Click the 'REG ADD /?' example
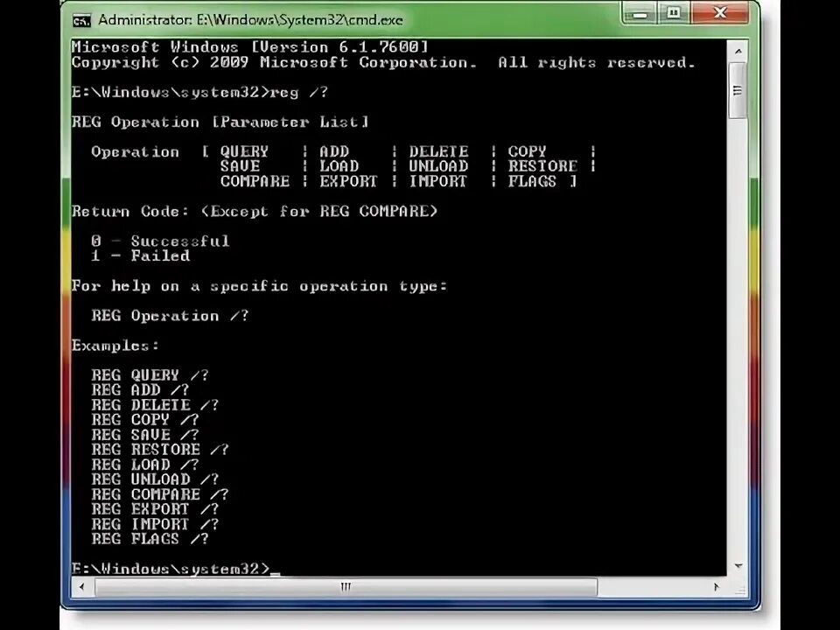 pyautogui.click(x=140, y=390)
